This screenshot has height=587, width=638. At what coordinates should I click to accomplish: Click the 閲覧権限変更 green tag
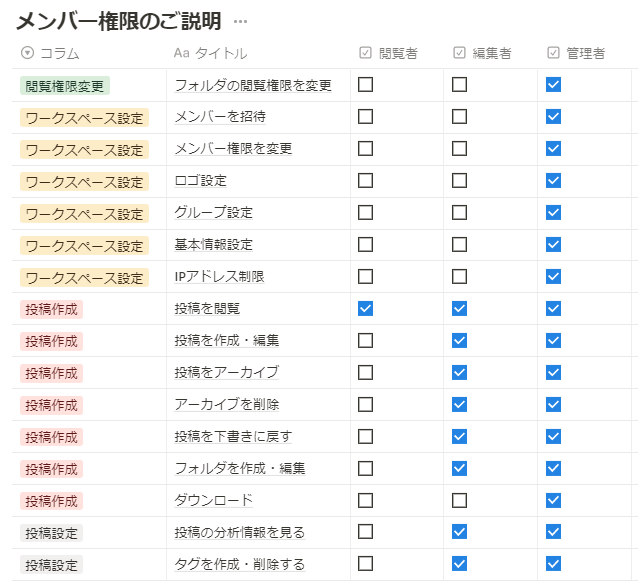[x=64, y=86]
